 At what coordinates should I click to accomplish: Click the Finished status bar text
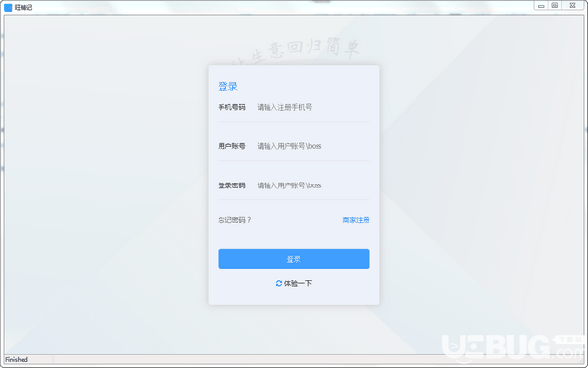tap(17, 360)
